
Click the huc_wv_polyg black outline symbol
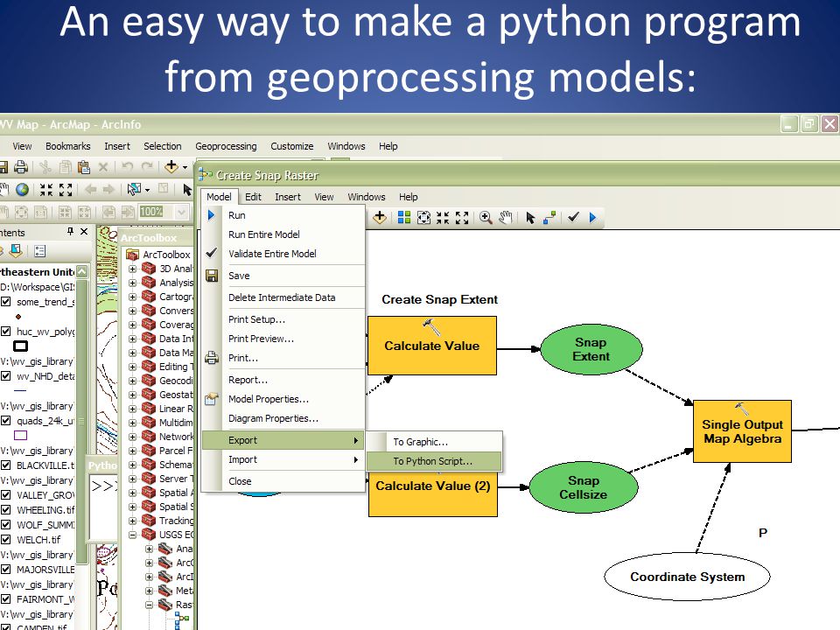click(20, 346)
